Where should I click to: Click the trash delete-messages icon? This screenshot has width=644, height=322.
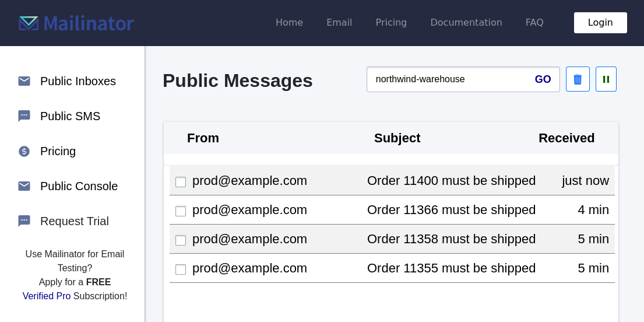click(578, 79)
